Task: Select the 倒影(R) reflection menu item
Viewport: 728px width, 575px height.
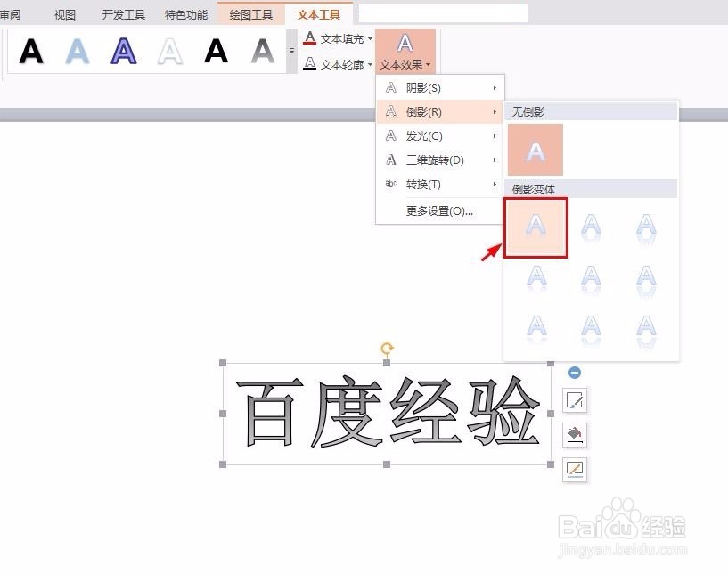Action: [439, 112]
